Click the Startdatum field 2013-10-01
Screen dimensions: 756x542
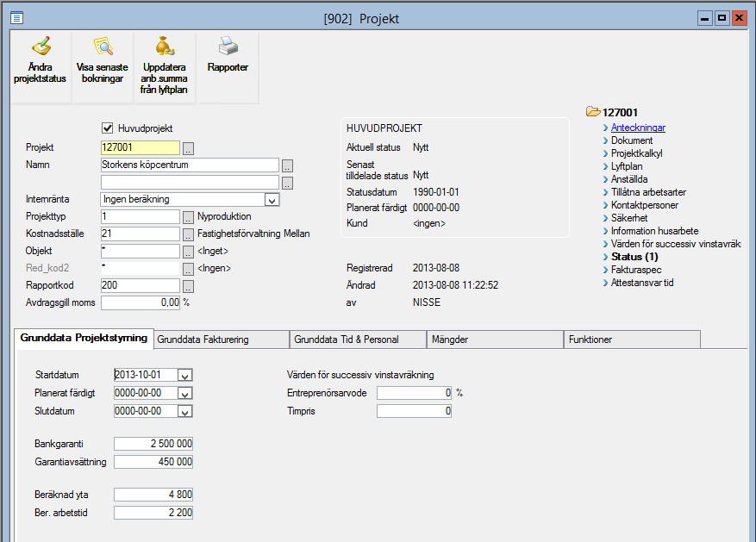coord(146,376)
